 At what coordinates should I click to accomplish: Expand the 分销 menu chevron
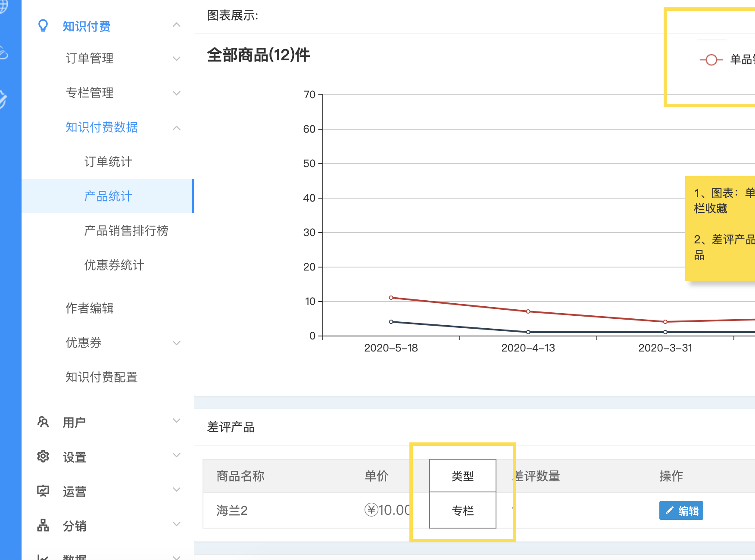coord(176,524)
